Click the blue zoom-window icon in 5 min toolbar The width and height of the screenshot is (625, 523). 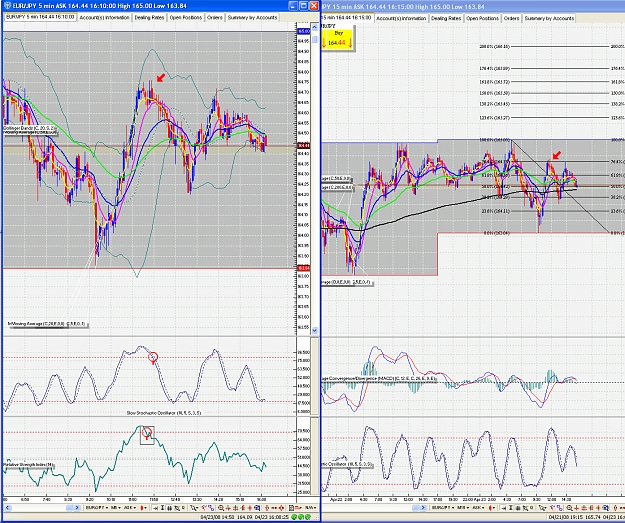(257, 508)
